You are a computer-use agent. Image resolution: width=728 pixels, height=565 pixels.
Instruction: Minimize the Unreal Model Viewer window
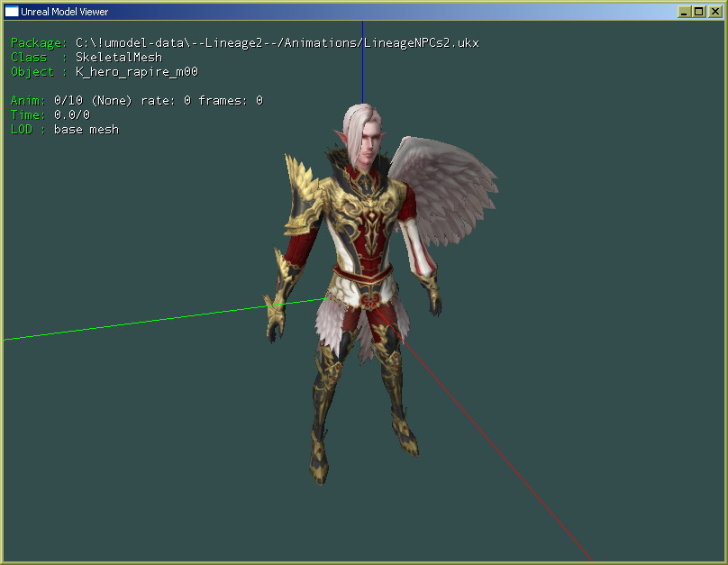684,12
